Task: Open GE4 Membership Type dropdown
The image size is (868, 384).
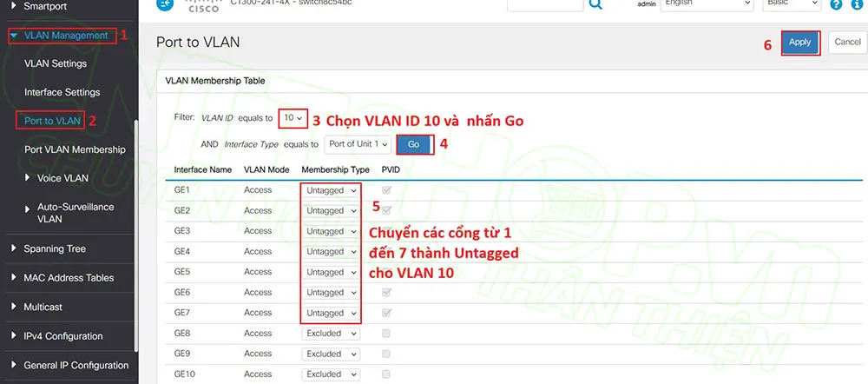Action: click(x=331, y=252)
